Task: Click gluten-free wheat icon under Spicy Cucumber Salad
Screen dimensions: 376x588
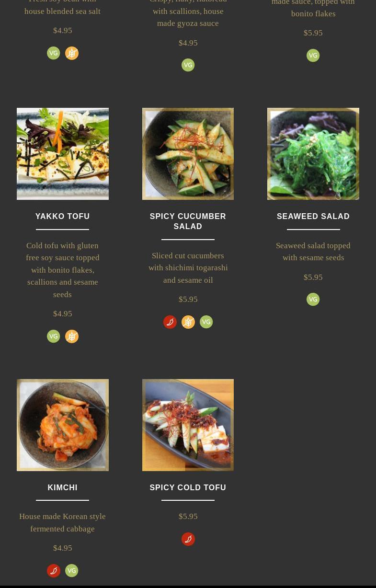Action: point(188,322)
